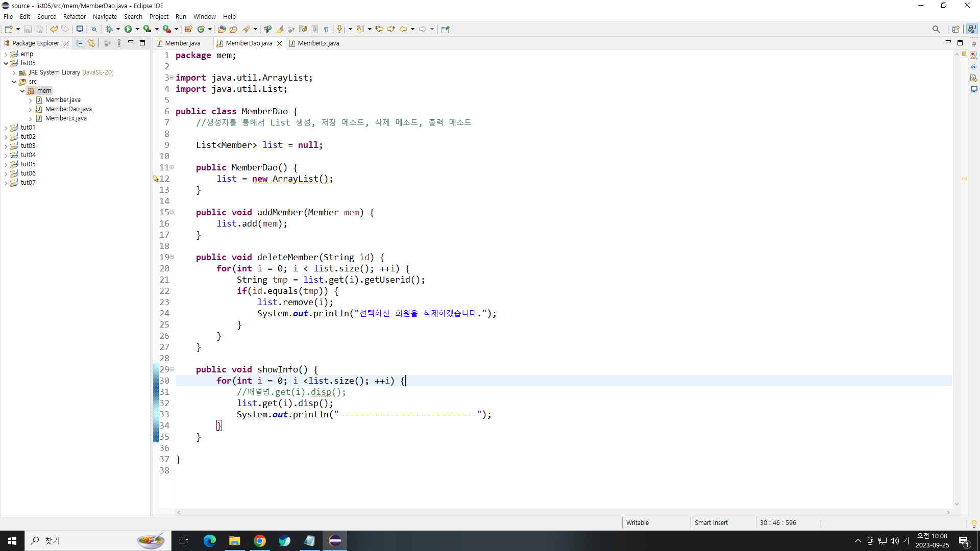Select tut07 project in tree
This screenshot has width=980, height=551.
[28, 183]
